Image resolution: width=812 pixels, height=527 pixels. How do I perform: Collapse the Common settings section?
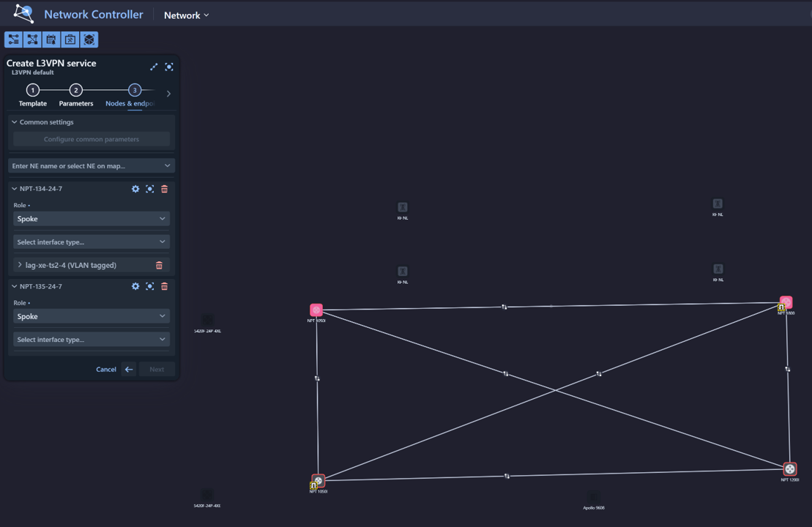tap(15, 122)
